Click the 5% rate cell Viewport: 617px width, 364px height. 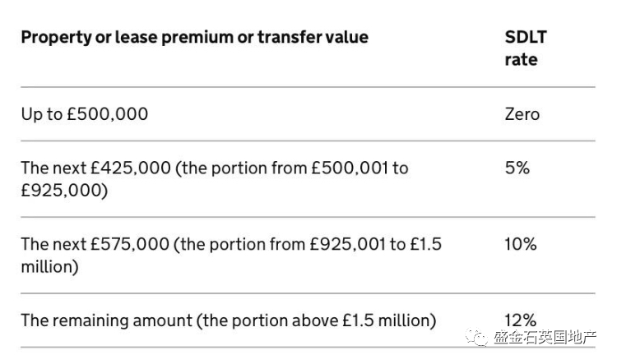517,168
